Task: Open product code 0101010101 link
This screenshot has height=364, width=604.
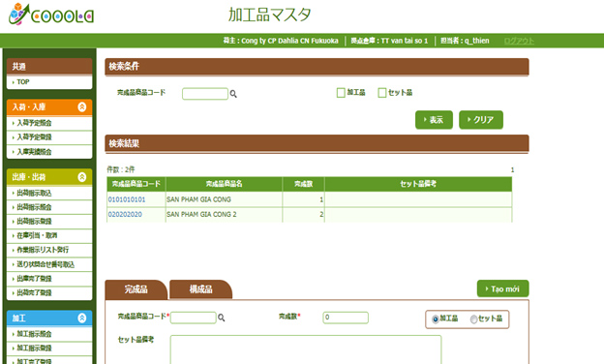Action: pyautogui.click(x=127, y=199)
